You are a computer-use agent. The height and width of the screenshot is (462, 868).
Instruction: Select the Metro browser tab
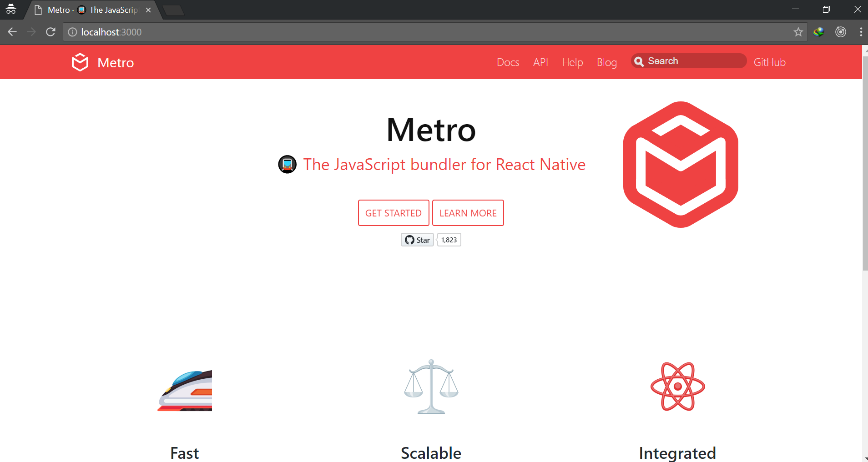point(93,10)
